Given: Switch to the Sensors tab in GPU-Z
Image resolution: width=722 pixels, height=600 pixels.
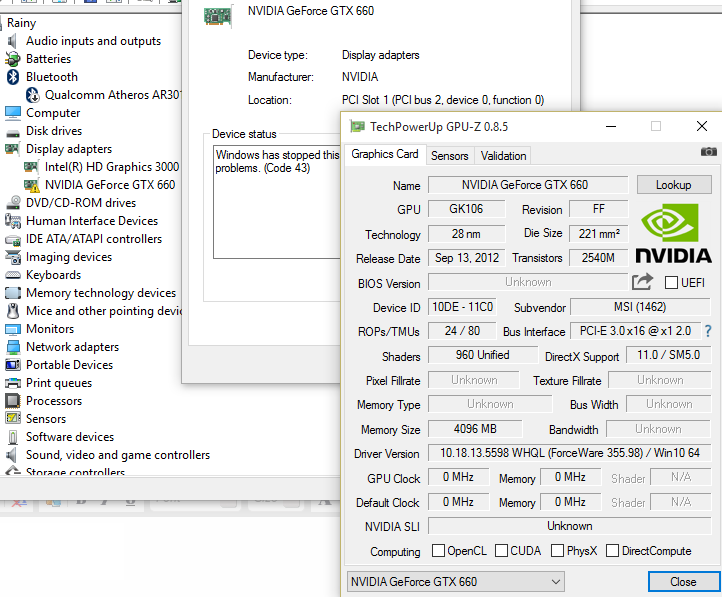Looking at the screenshot, I should coord(449,156).
